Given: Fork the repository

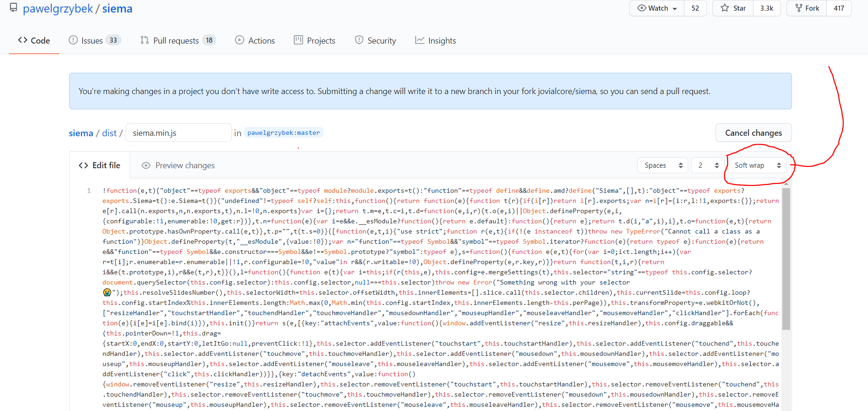Looking at the screenshot, I should pyautogui.click(x=807, y=8).
